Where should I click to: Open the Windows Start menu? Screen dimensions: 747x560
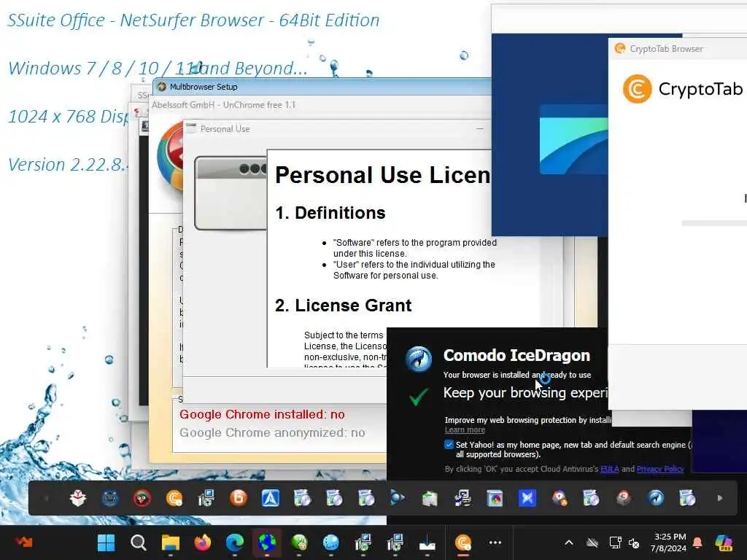pyautogui.click(x=106, y=542)
